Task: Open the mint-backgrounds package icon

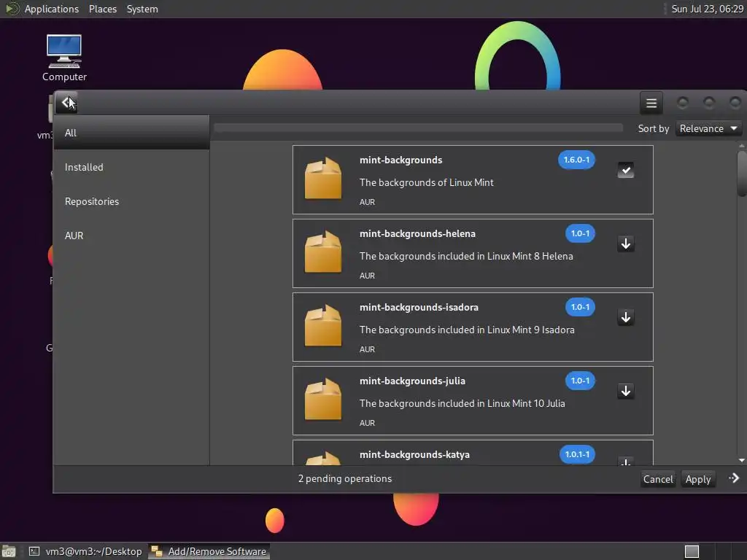Action: (x=323, y=179)
